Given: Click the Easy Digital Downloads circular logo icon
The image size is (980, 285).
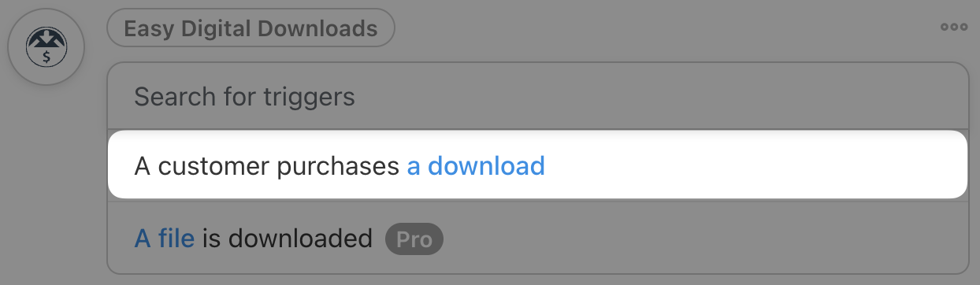Looking at the screenshot, I should point(46,46).
